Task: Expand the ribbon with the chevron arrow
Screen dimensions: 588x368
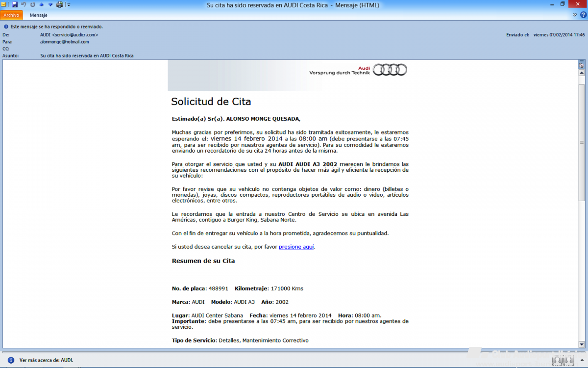Action: [x=575, y=15]
